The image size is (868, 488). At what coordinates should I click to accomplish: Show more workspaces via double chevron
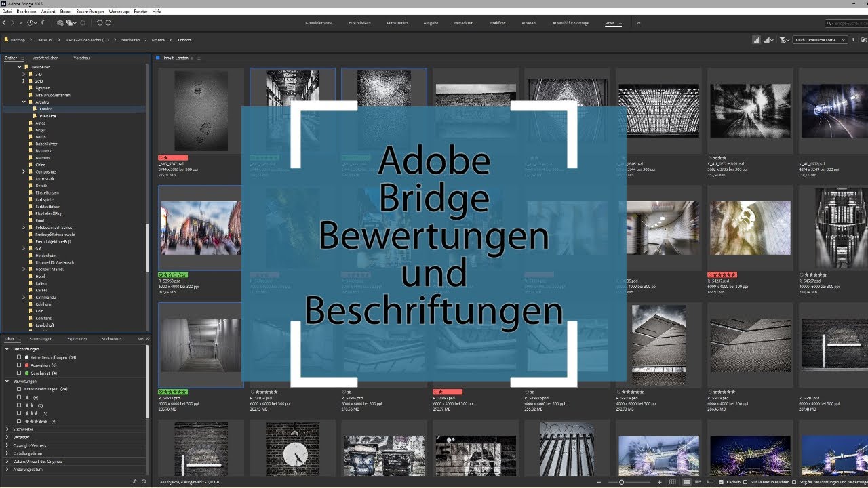pyautogui.click(x=638, y=23)
